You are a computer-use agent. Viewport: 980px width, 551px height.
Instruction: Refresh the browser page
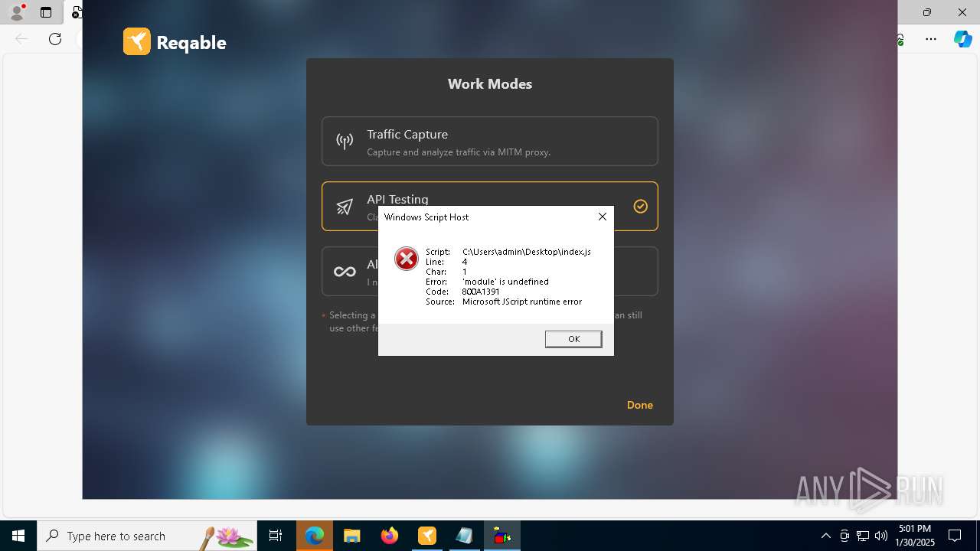pos(55,39)
